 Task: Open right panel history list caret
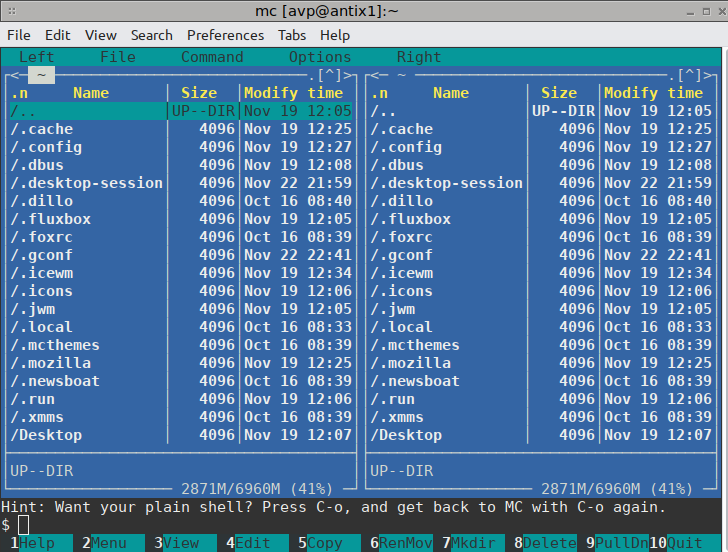click(x=689, y=75)
